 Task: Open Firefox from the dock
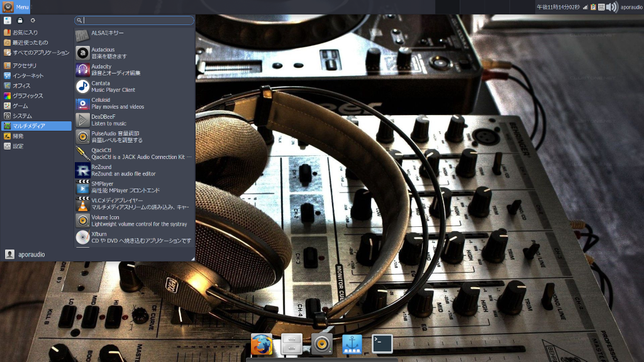(262, 344)
